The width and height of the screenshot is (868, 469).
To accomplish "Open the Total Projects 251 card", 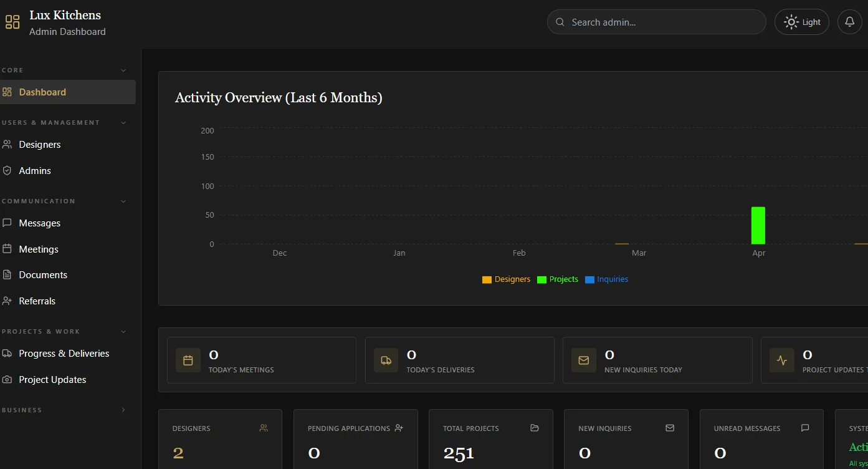I will (x=491, y=439).
